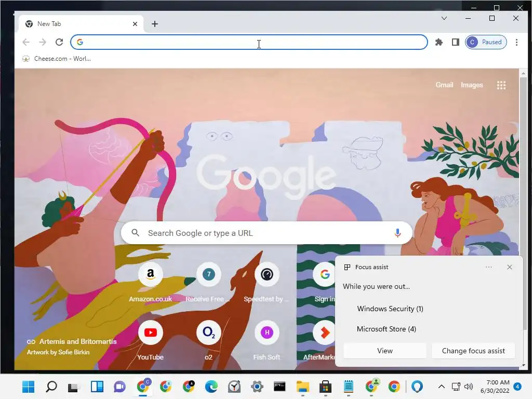Screen dimensions: 532x399
Task: Open Command Prompt from taskbar
Action: 280,387
